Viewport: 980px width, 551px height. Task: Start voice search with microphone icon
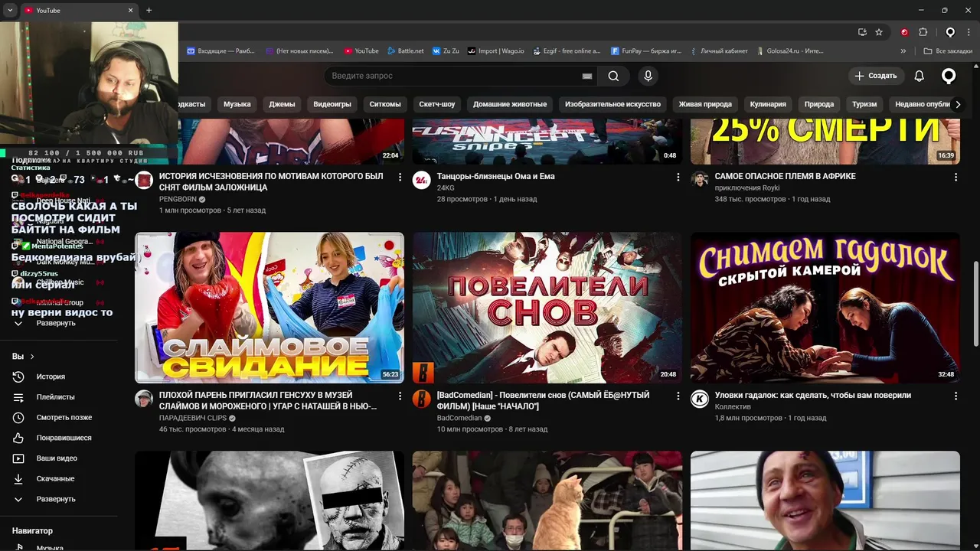point(648,76)
